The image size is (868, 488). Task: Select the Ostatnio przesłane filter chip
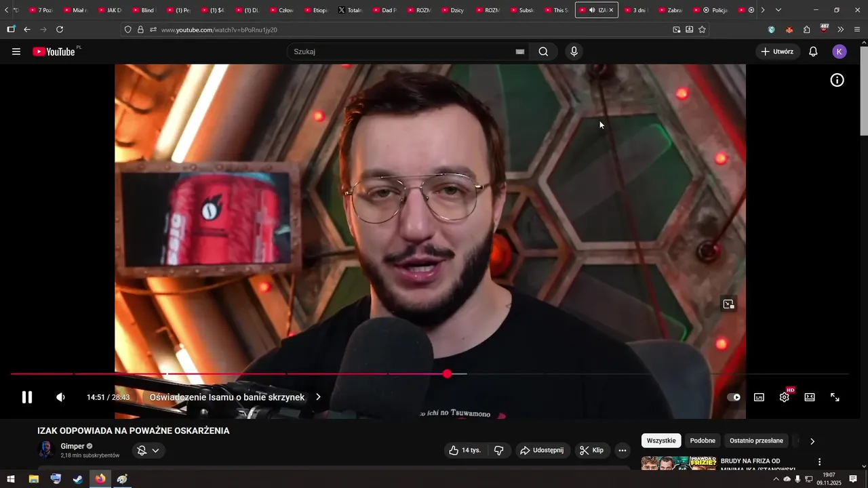pos(756,441)
